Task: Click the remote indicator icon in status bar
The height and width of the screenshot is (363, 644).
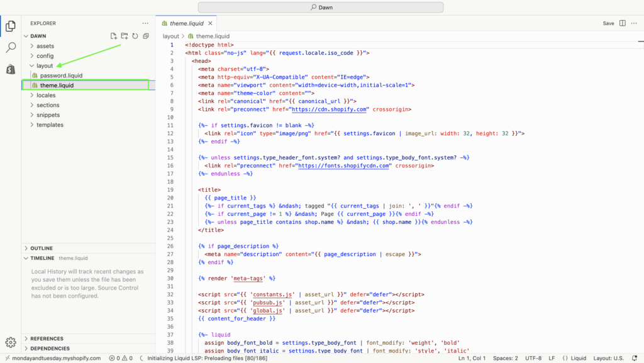Action: click(x=7, y=358)
